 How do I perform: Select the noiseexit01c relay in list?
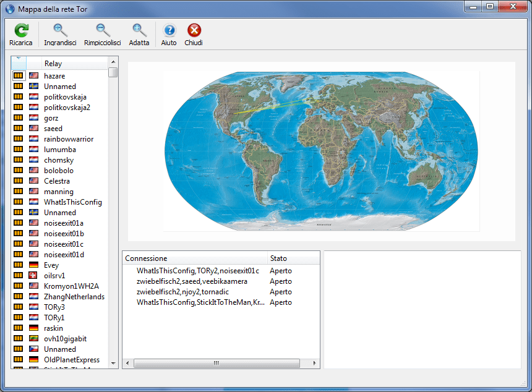coord(64,244)
